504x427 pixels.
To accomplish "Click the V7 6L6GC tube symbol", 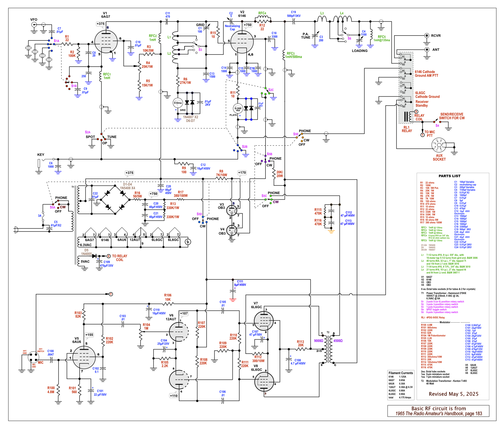I will coord(264,321).
